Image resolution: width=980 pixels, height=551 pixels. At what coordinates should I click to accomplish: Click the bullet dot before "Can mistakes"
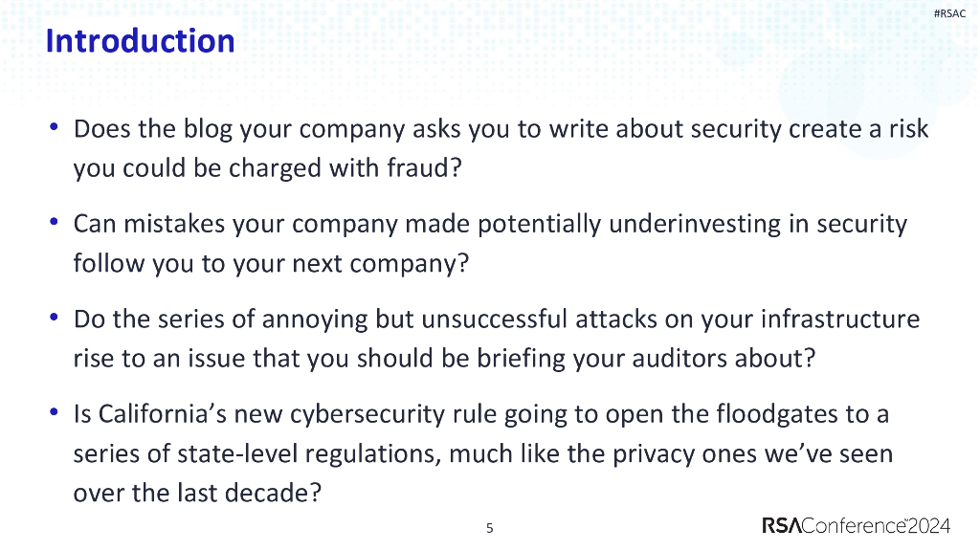[x=54, y=223]
